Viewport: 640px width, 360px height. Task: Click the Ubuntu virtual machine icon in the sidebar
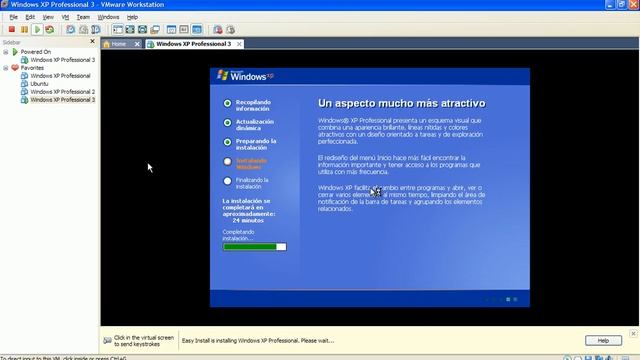click(24, 84)
